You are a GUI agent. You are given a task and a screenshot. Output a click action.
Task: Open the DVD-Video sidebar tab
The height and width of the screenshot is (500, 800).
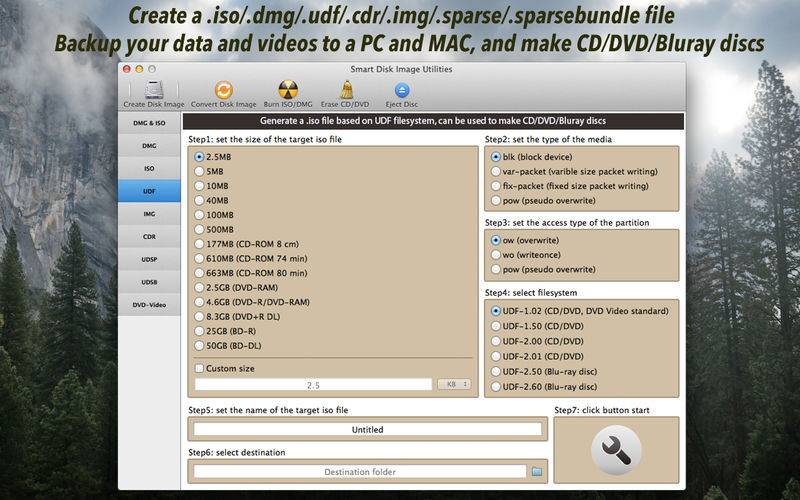coord(149,305)
